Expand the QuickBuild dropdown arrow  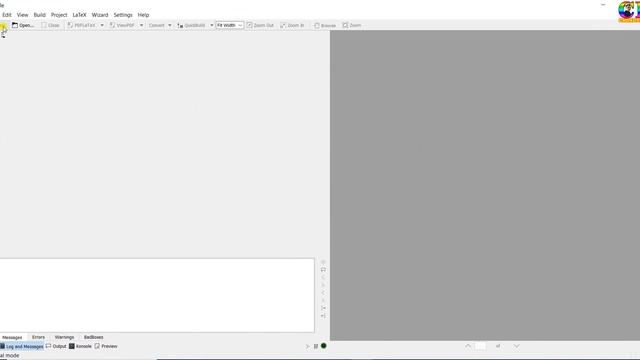point(211,25)
